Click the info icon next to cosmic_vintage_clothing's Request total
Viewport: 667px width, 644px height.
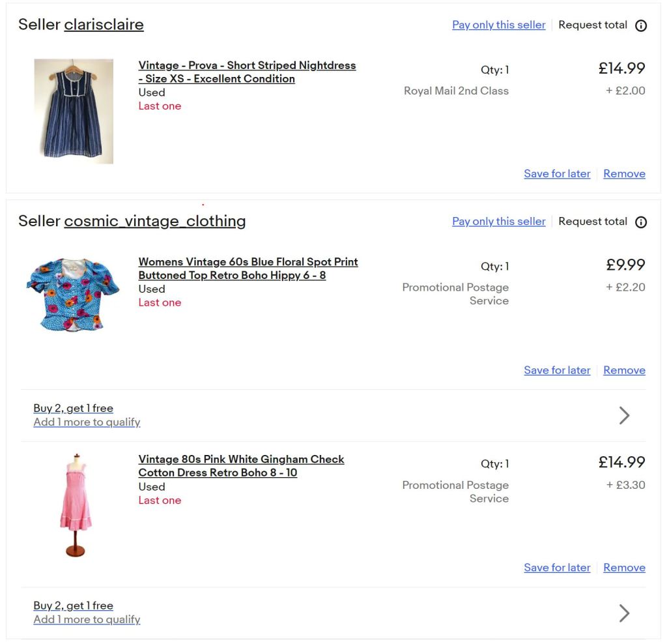point(641,222)
